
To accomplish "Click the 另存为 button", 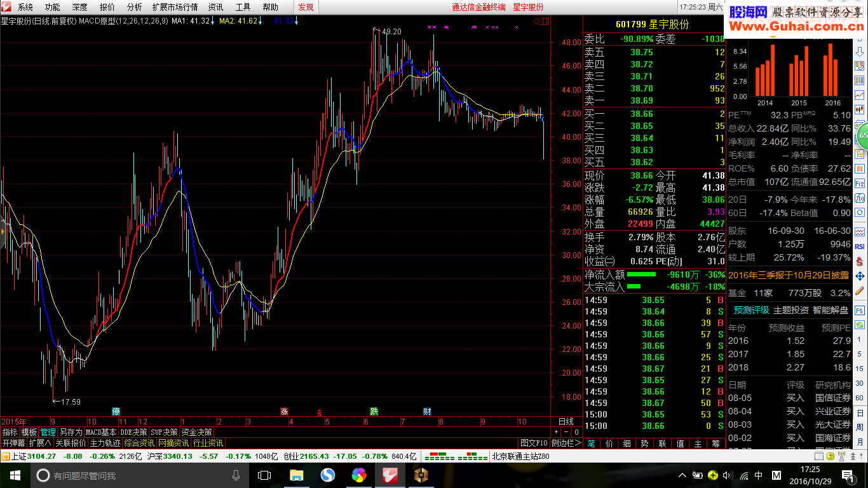I will coord(71,432).
